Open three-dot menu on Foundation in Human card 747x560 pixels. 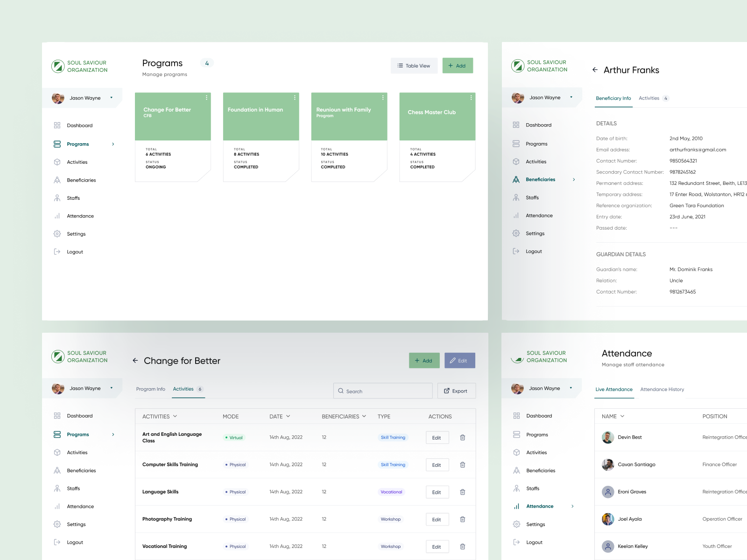tap(295, 98)
